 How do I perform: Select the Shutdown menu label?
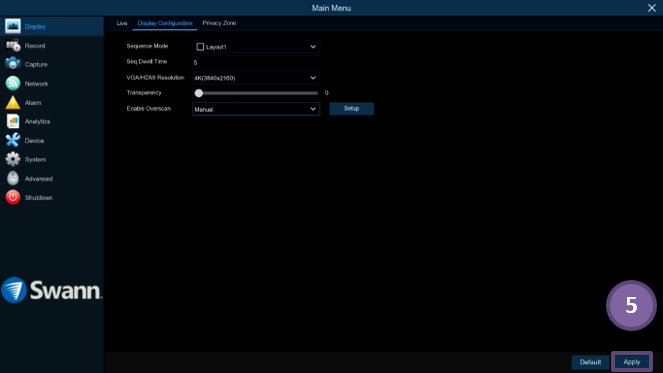[x=38, y=197]
